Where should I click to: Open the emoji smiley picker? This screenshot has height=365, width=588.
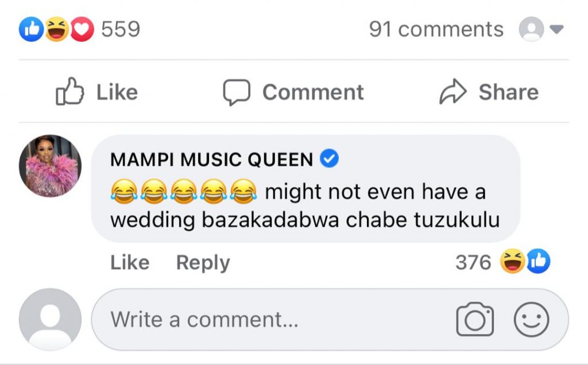click(x=531, y=319)
